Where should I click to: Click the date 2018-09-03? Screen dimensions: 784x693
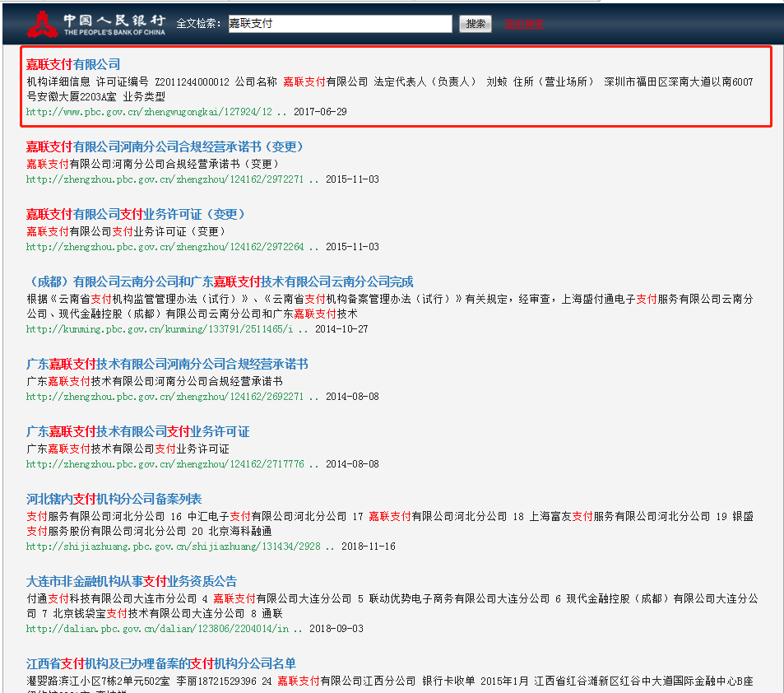click(336, 629)
